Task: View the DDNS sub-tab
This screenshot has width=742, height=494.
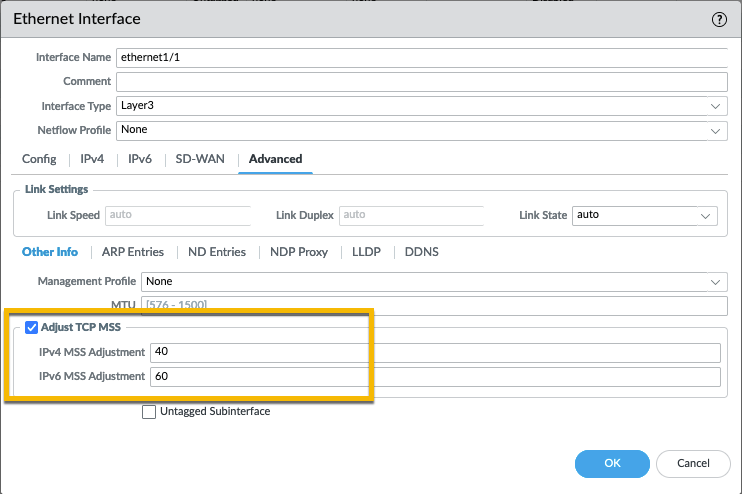Action: click(421, 252)
